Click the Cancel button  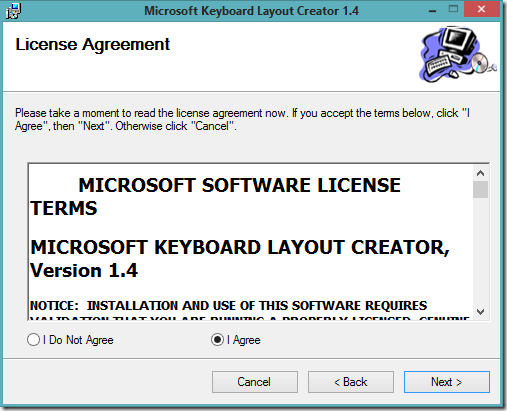255,382
